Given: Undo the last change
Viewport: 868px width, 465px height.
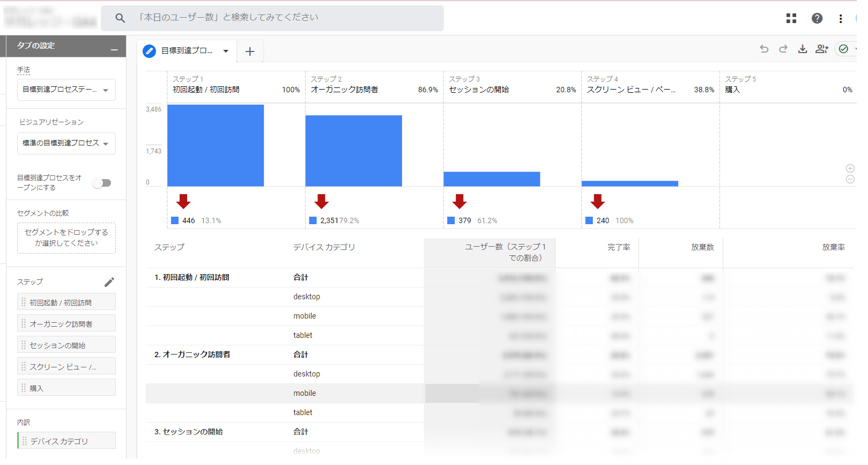Looking at the screenshot, I should pyautogui.click(x=764, y=49).
